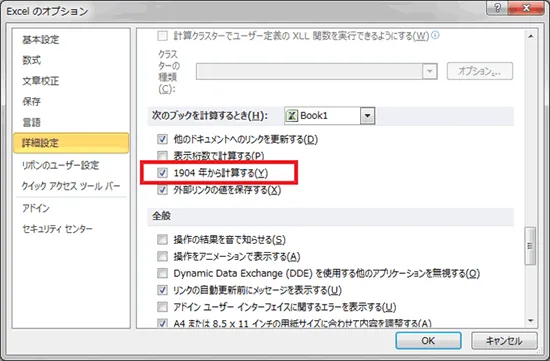Check 操作をアニメーションで表示する option
The image size is (550, 361).
pos(162,256)
